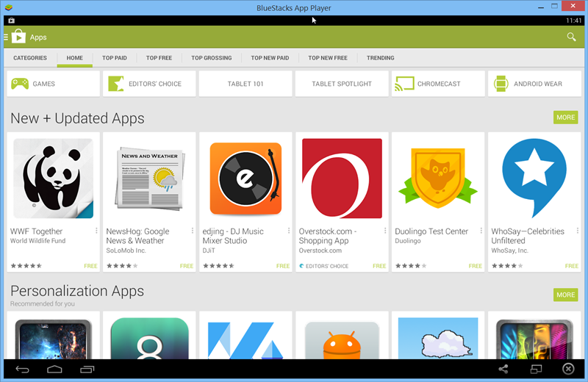Click star rating on NewsHog card
The width and height of the screenshot is (588, 382).
(122, 266)
